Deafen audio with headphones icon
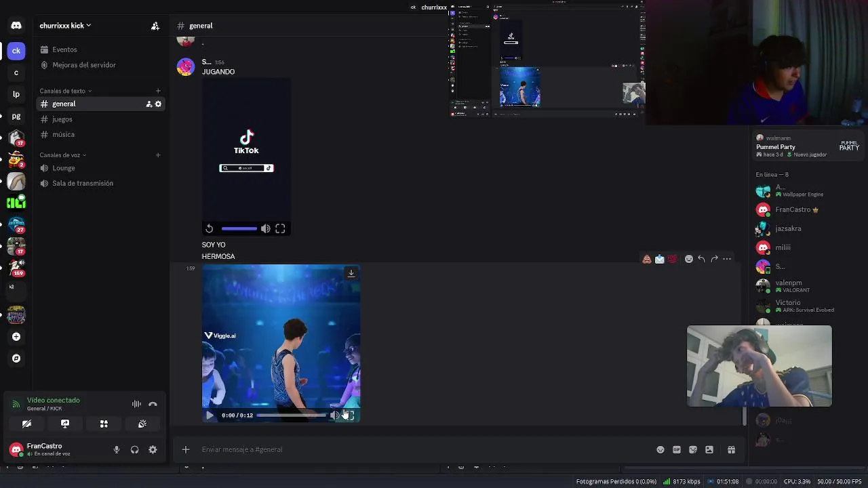This screenshot has width=868, height=488. click(x=135, y=449)
